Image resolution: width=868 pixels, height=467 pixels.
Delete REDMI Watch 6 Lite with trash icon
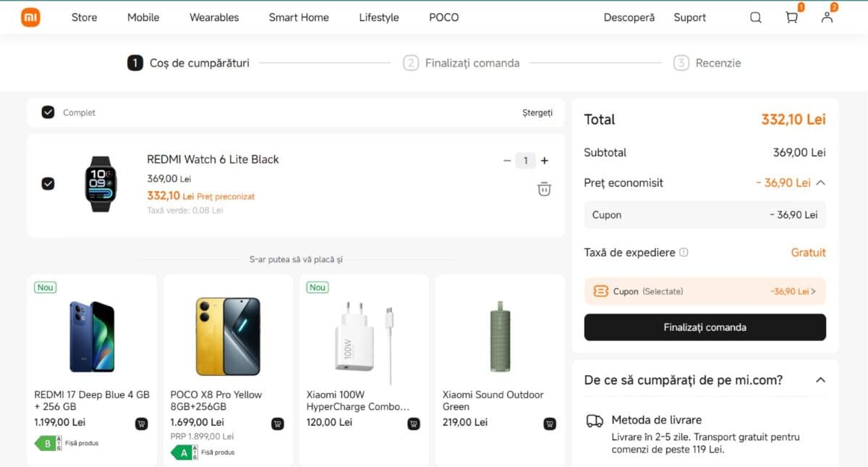coord(544,189)
